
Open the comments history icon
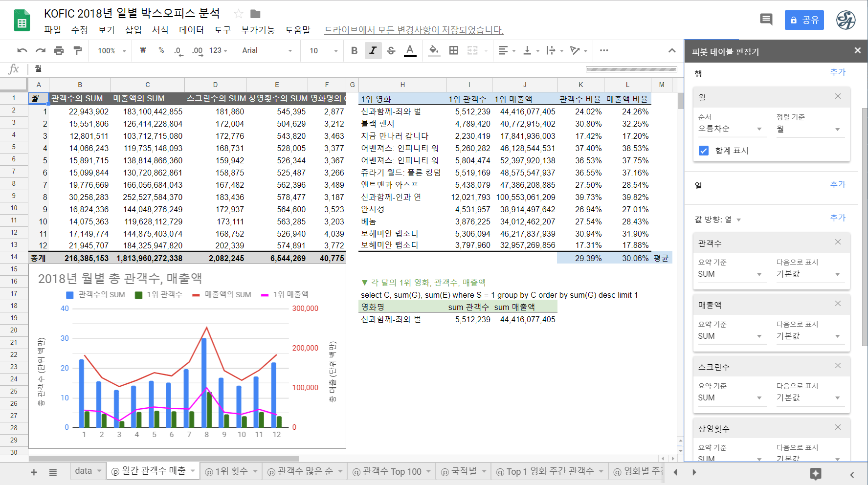pos(766,20)
